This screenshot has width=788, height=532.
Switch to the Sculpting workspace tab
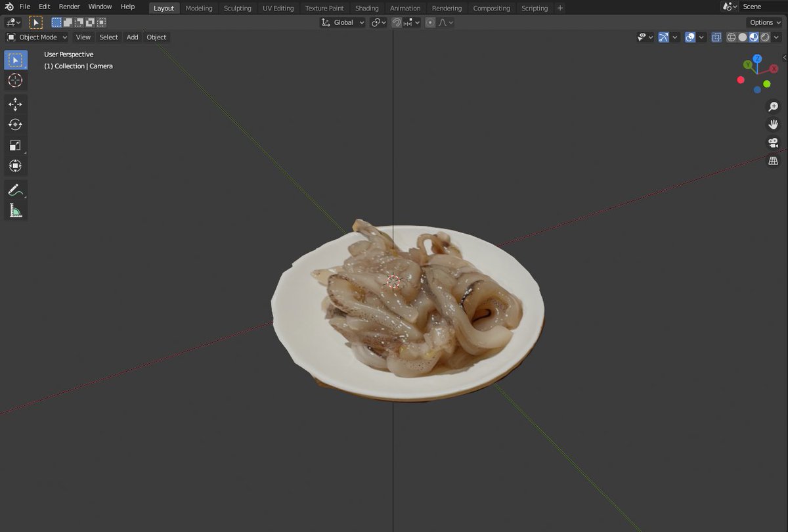(238, 8)
